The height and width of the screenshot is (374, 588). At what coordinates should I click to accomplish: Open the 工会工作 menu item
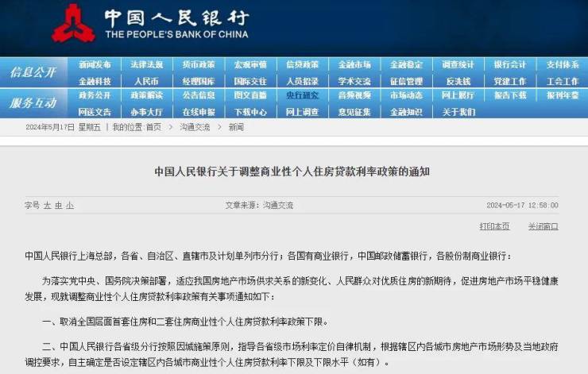click(x=563, y=81)
